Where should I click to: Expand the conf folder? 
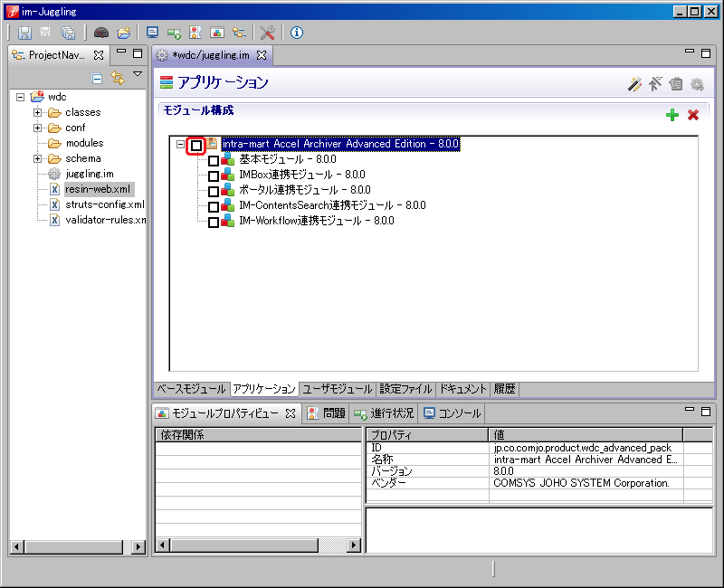tap(37, 128)
